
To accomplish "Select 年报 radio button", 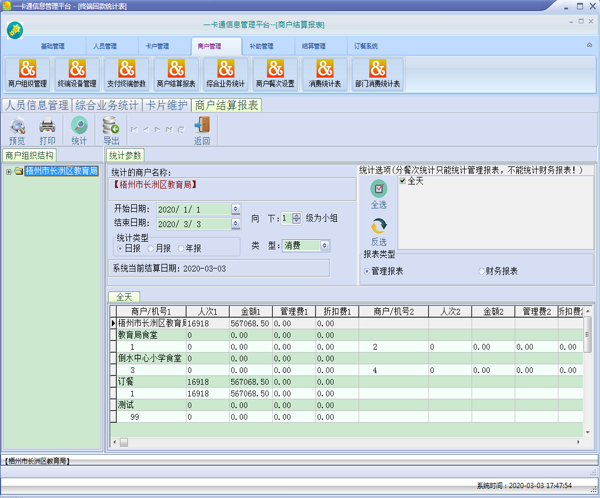I will tap(181, 249).
